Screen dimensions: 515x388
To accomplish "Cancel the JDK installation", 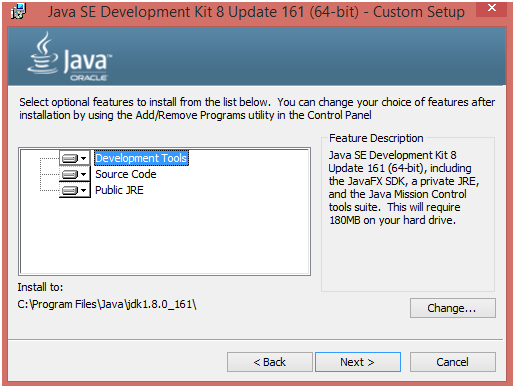I will 453,362.
